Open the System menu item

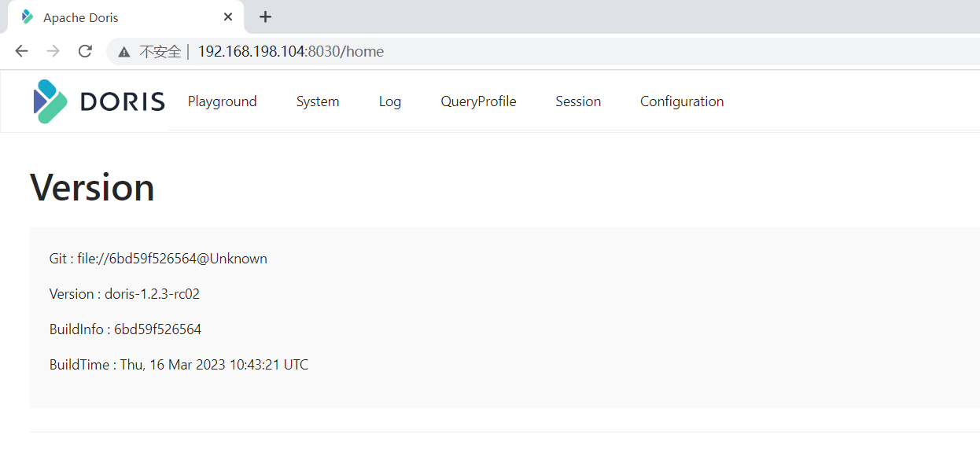(x=318, y=101)
